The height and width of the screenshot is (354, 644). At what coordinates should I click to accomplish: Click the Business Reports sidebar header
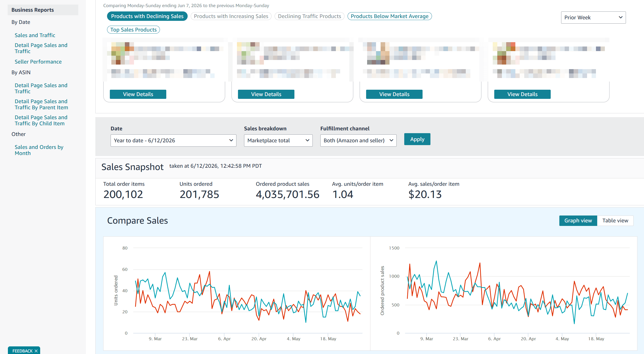click(x=43, y=10)
